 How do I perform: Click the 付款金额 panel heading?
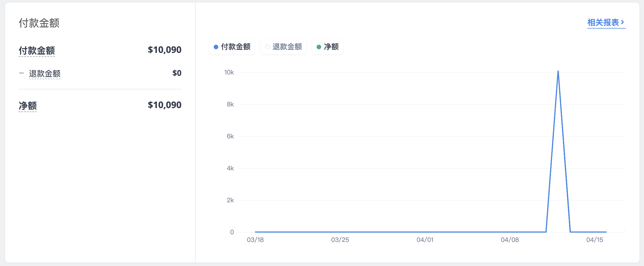pos(39,23)
